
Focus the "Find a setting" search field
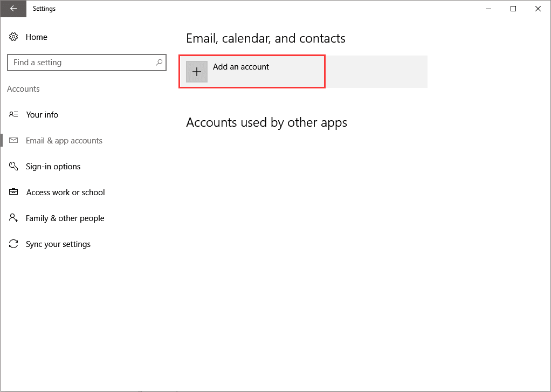coord(81,63)
